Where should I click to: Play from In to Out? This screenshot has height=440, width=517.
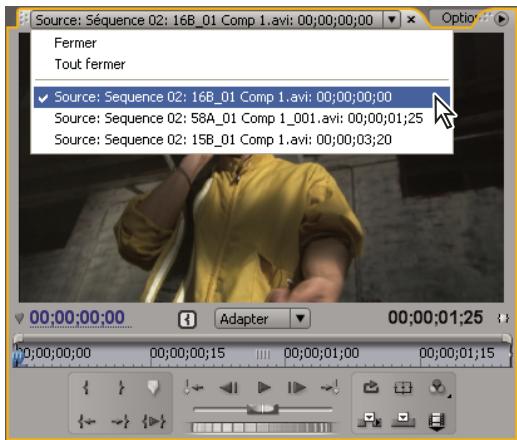[x=154, y=421]
